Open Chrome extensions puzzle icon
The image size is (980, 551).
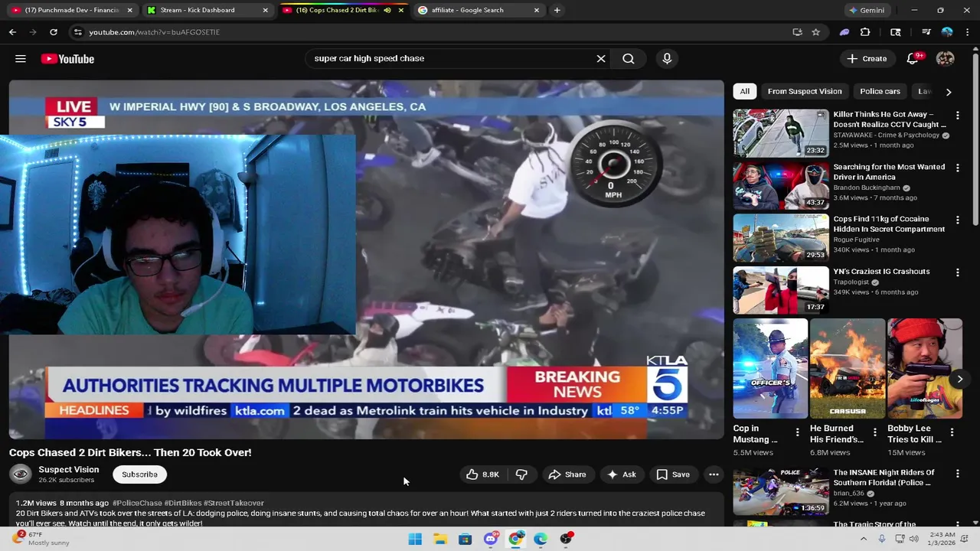[865, 32]
